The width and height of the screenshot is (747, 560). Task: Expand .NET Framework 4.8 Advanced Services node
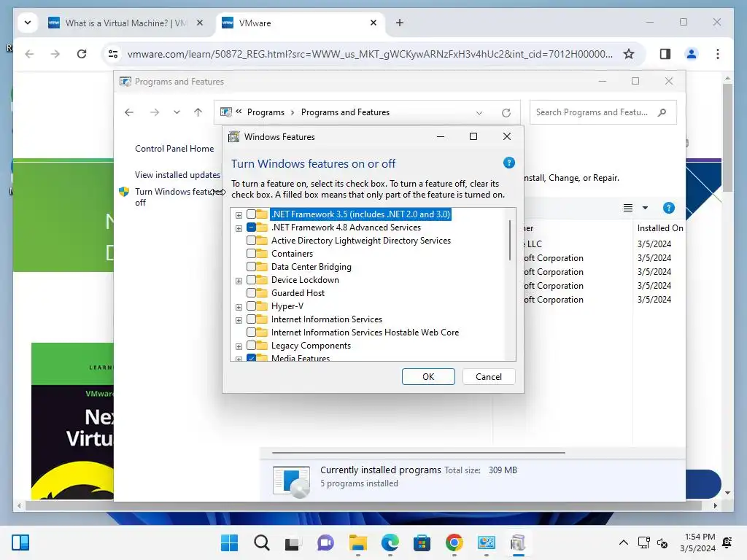(x=239, y=228)
